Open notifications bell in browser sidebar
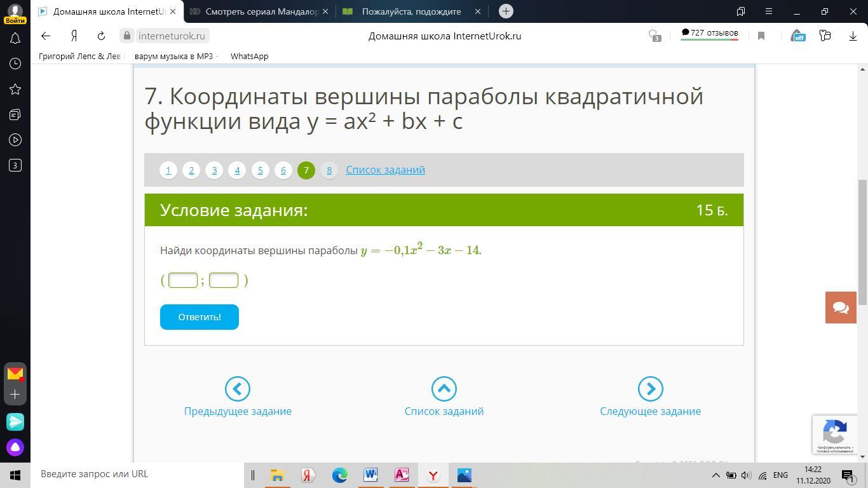Screen dimensions: 868x488 tap(15, 39)
